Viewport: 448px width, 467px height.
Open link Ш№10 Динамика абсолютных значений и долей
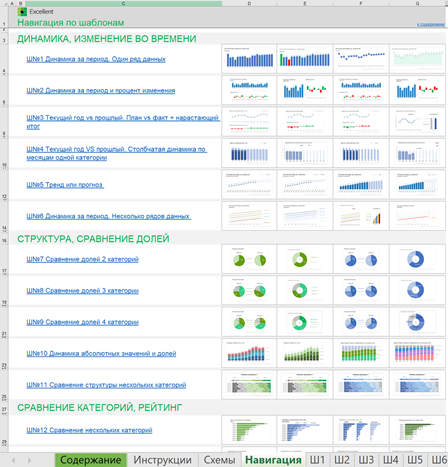click(101, 354)
